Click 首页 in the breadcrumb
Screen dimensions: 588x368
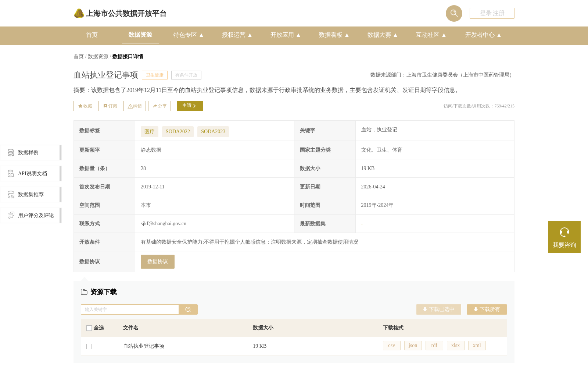[79, 56]
